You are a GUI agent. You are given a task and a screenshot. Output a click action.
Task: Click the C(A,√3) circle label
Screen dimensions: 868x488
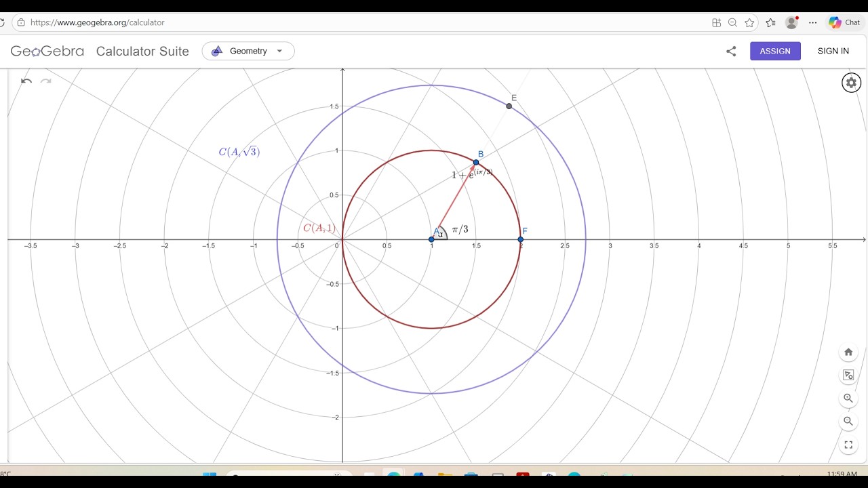[x=239, y=152]
